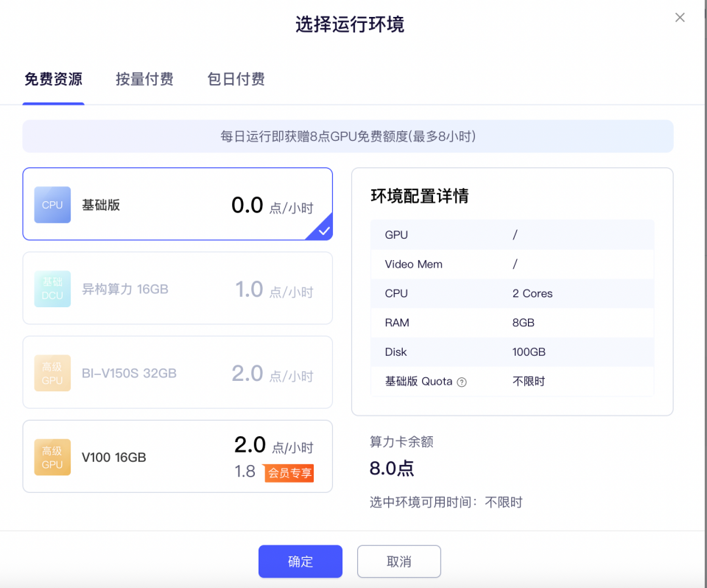Click the 算力卡余额 8.0点 balance
This screenshot has width=707, height=588.
(x=391, y=469)
